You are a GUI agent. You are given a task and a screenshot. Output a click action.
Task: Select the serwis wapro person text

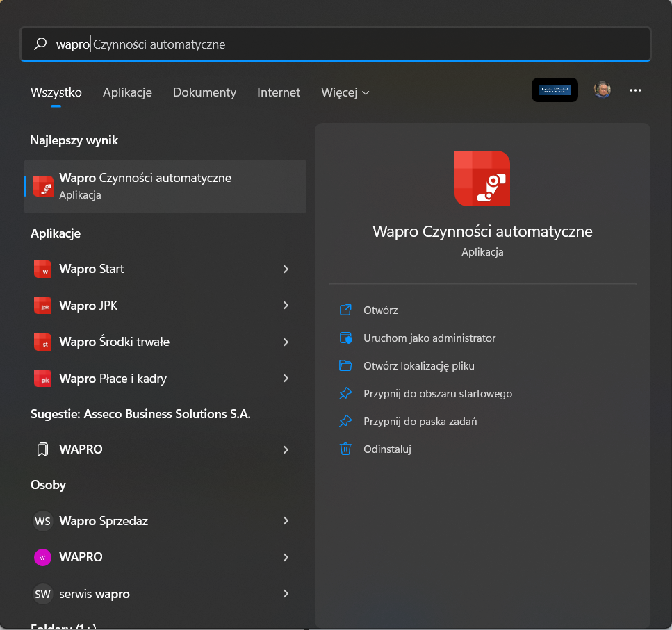coord(95,594)
